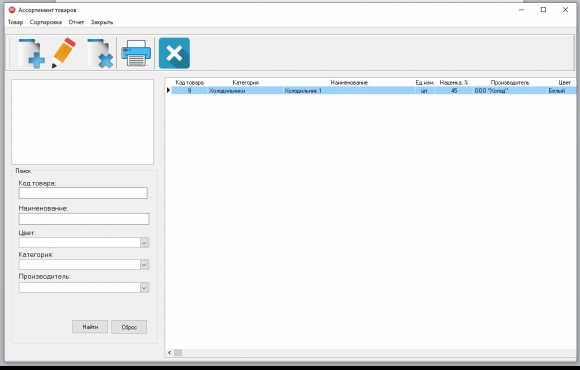
Task: Expand the Категория dropdown
Action: [x=144, y=265]
